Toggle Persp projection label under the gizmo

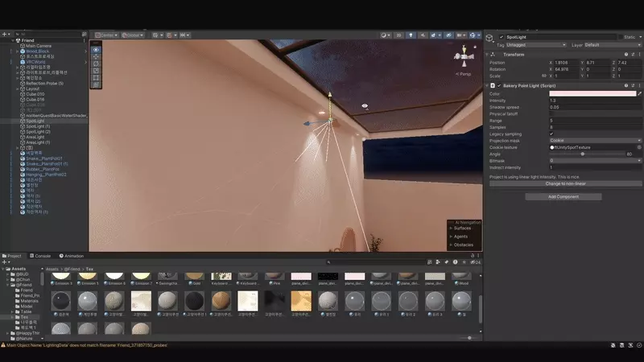[x=464, y=74]
